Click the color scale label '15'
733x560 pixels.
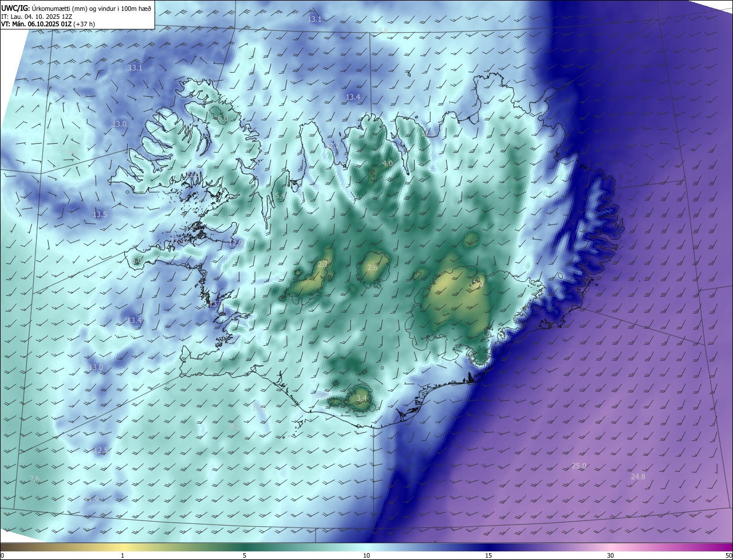(488, 555)
